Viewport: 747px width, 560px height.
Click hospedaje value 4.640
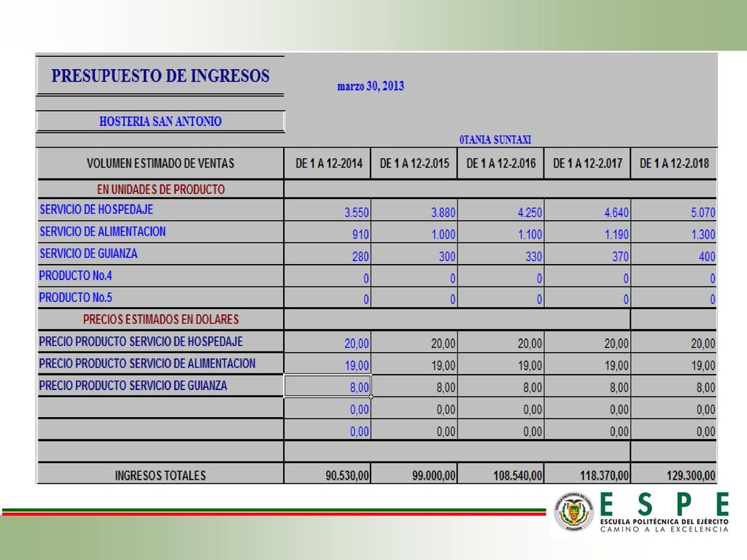click(x=617, y=212)
